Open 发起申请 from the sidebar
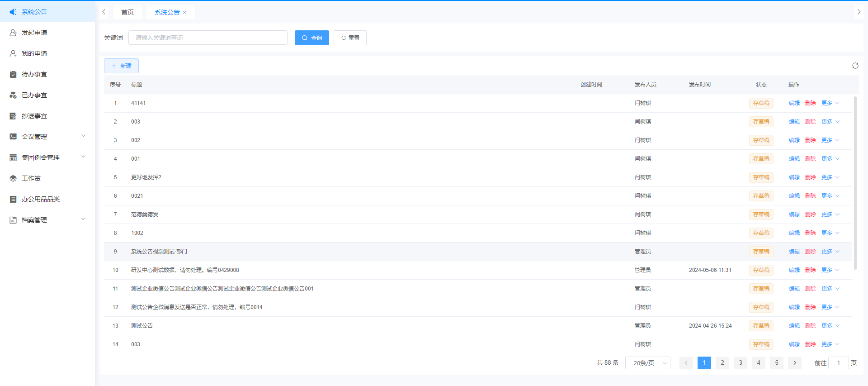 tap(34, 33)
